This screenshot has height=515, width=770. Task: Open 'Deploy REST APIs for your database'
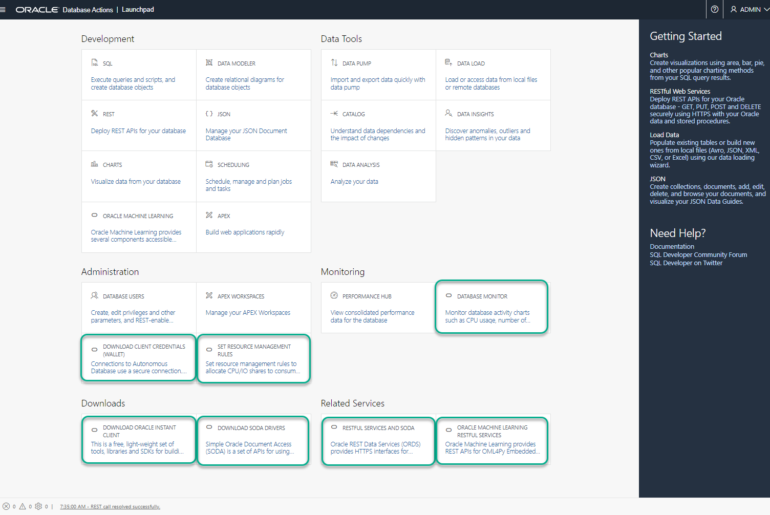[138, 131]
